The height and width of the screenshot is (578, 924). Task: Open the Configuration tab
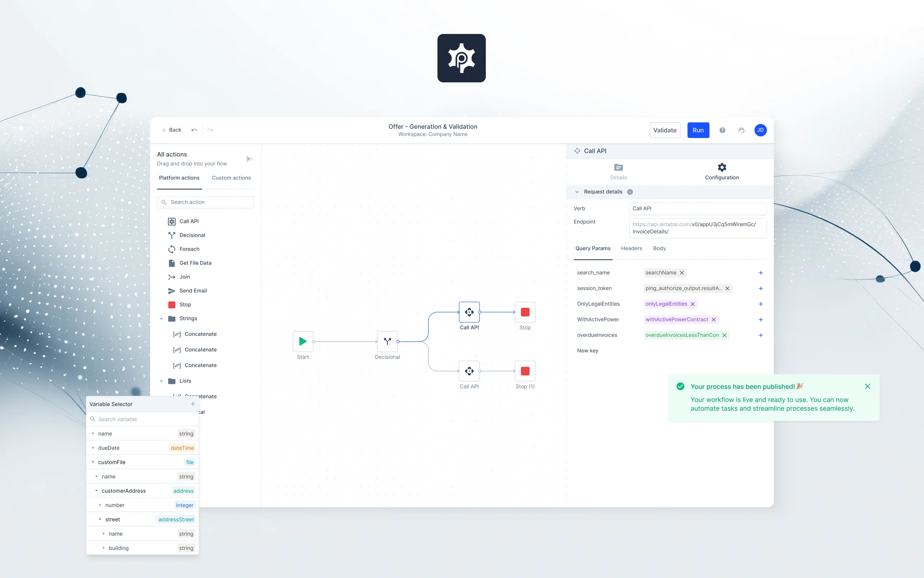pyautogui.click(x=722, y=172)
